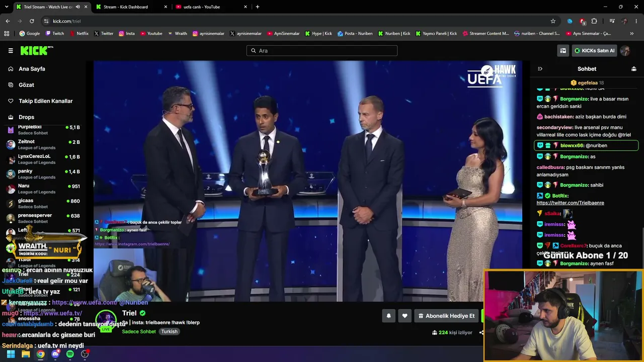
Task: Open Takip Edilen Kanallar
Action: coord(45,101)
